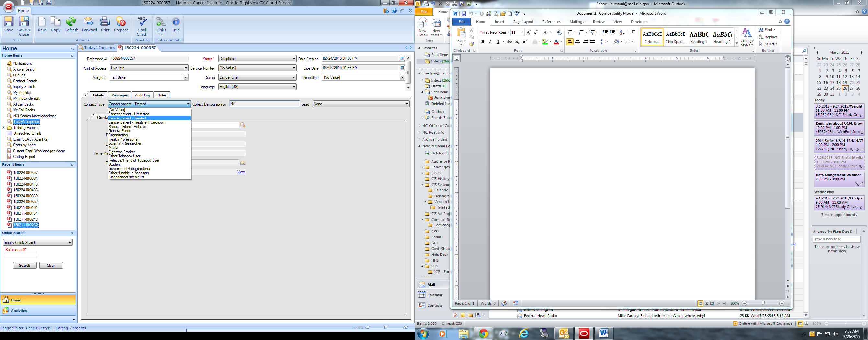Click the Sort icon in Word
The width and height of the screenshot is (868, 340).
[x=622, y=32]
